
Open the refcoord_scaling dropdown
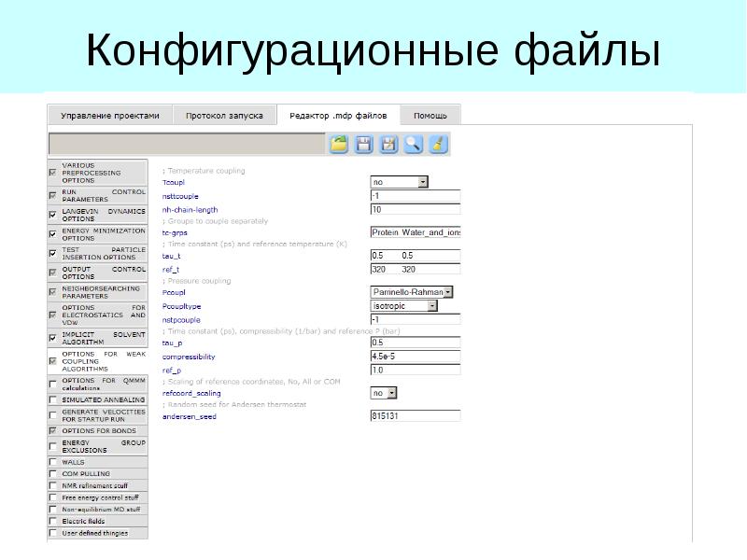coord(391,393)
